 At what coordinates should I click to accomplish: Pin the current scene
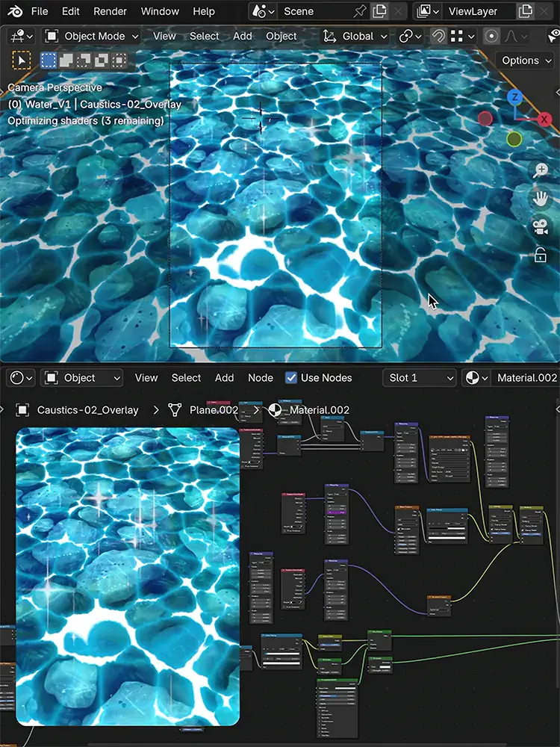(x=360, y=11)
